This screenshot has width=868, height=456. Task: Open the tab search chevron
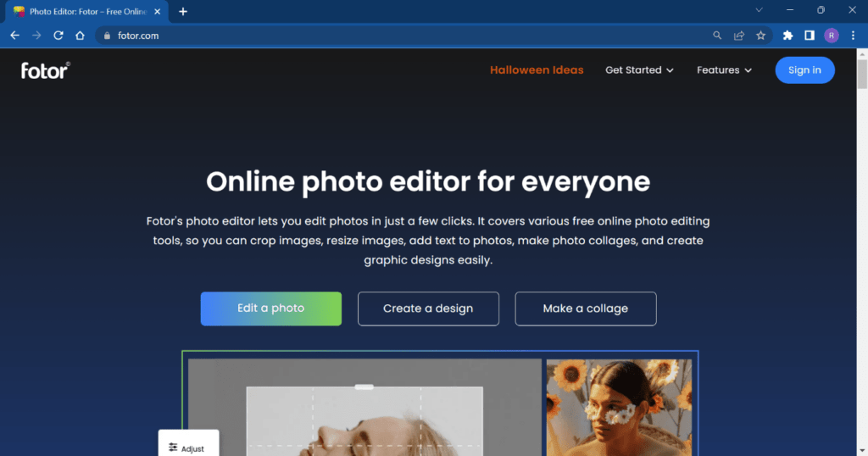pos(759,10)
